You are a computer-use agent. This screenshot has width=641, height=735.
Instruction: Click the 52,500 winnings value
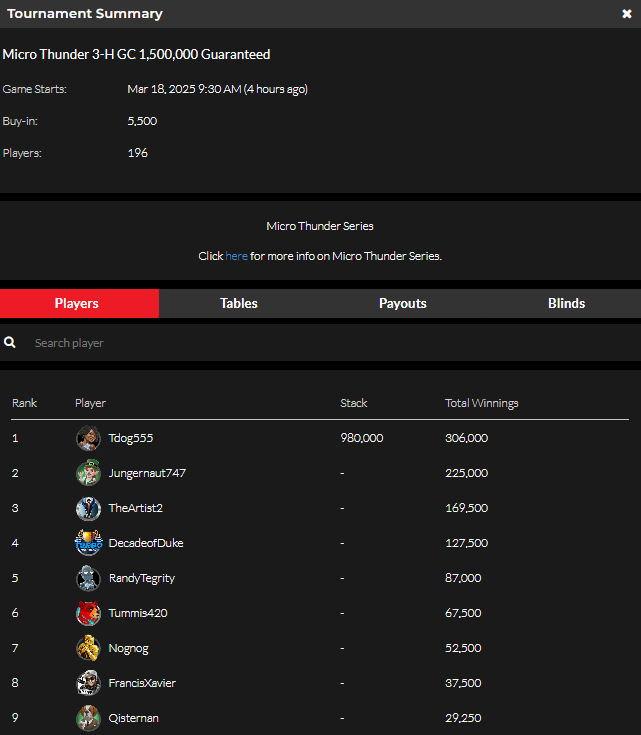coord(463,648)
